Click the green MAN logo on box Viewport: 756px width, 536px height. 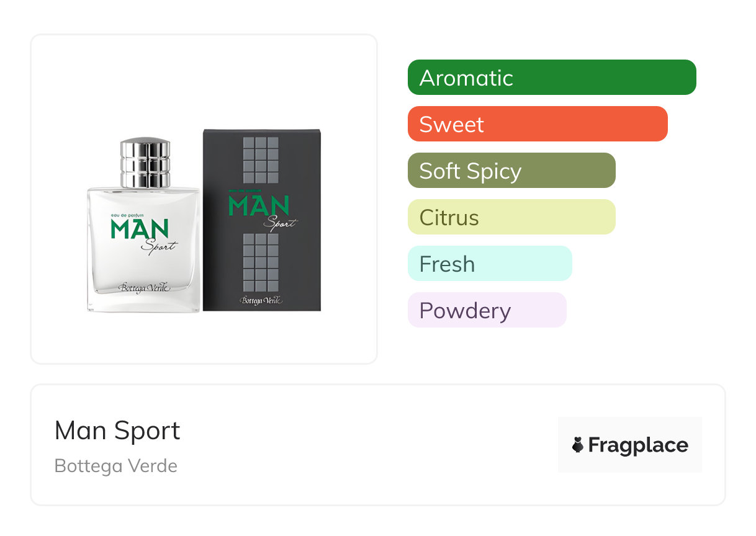click(259, 205)
